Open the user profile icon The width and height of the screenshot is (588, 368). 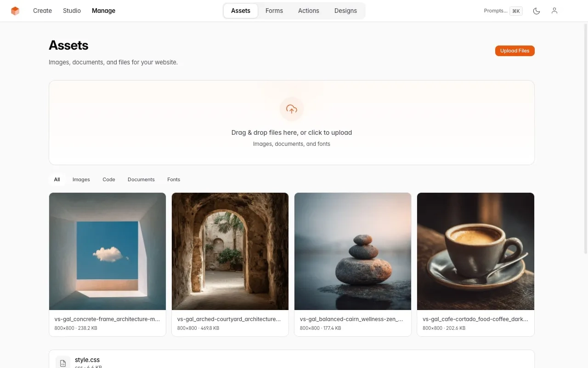(x=554, y=11)
